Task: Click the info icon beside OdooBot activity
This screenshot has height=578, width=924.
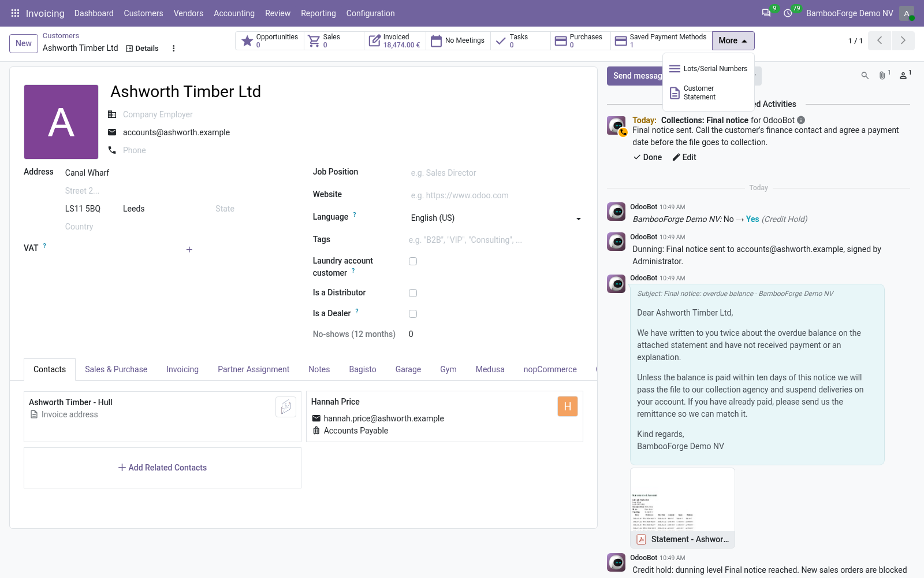Action: pyautogui.click(x=801, y=120)
